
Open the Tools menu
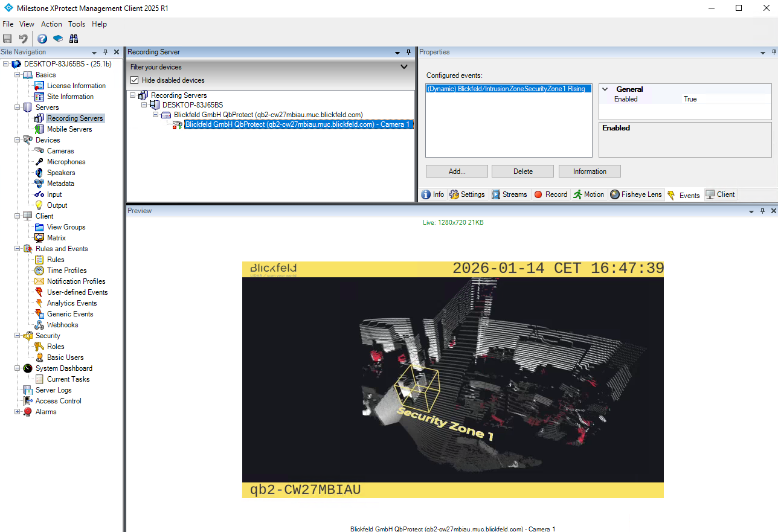coord(77,24)
